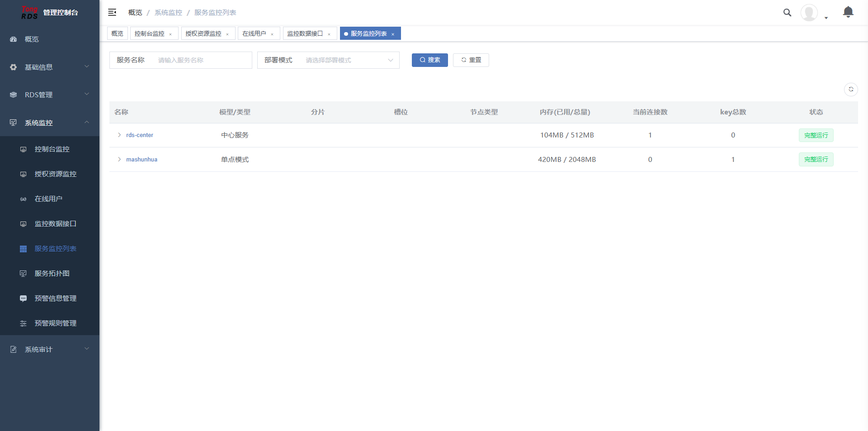Image resolution: width=868 pixels, height=431 pixels.
Task: Click the TongRDS logo
Action: (29, 13)
